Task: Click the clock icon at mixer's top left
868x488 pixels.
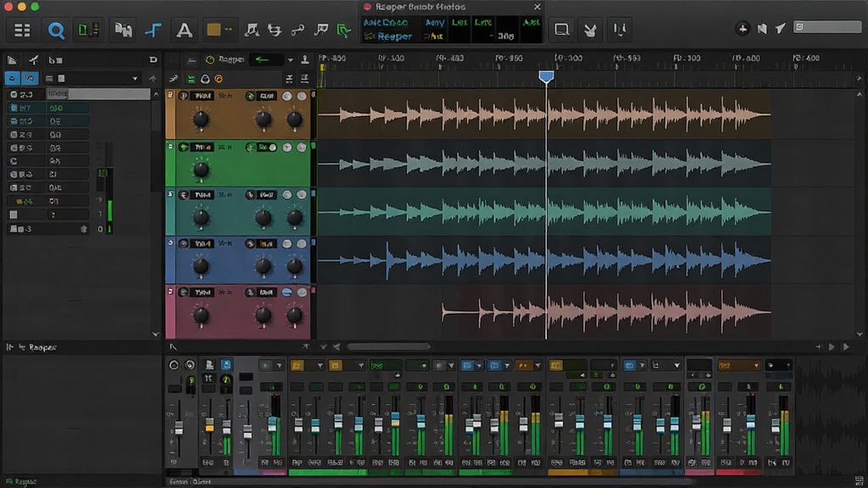Action: point(174,365)
